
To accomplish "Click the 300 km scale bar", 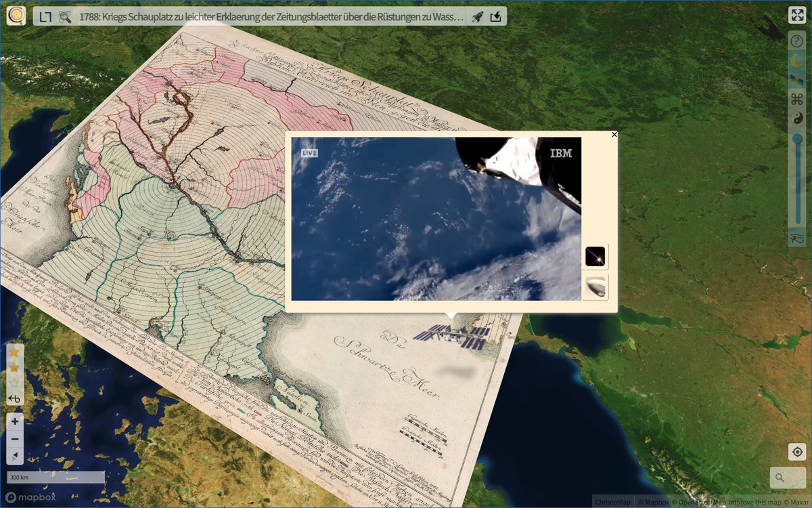I will point(55,478).
